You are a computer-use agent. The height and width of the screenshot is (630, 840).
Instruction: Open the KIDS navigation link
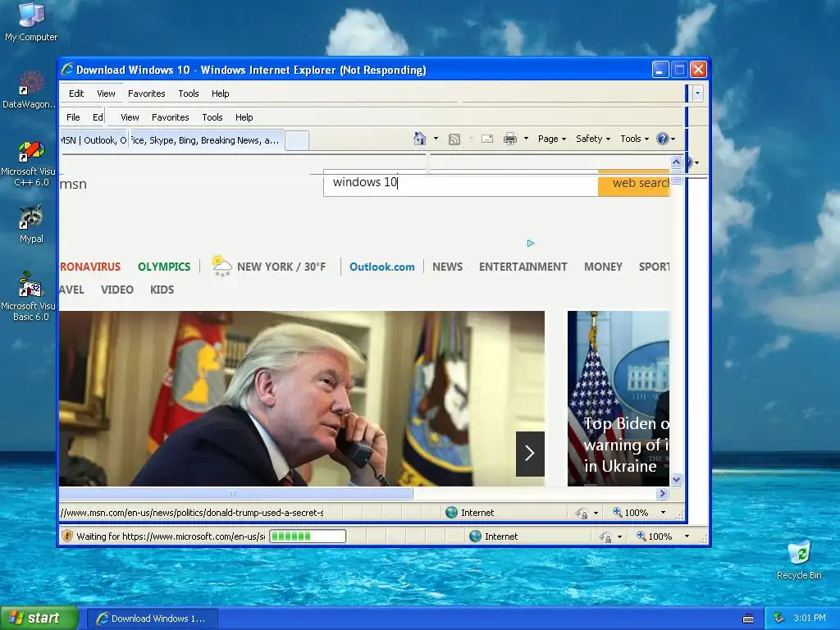coord(162,290)
